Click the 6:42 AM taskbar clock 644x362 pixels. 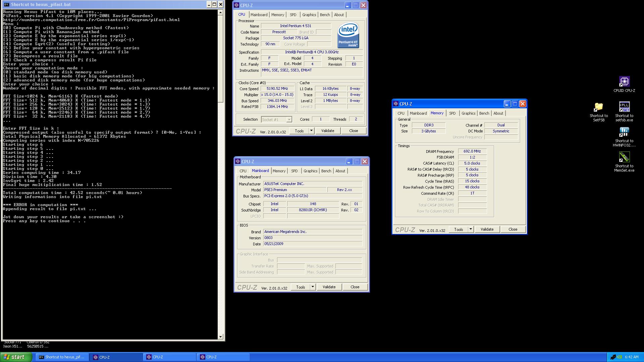(x=632, y=357)
